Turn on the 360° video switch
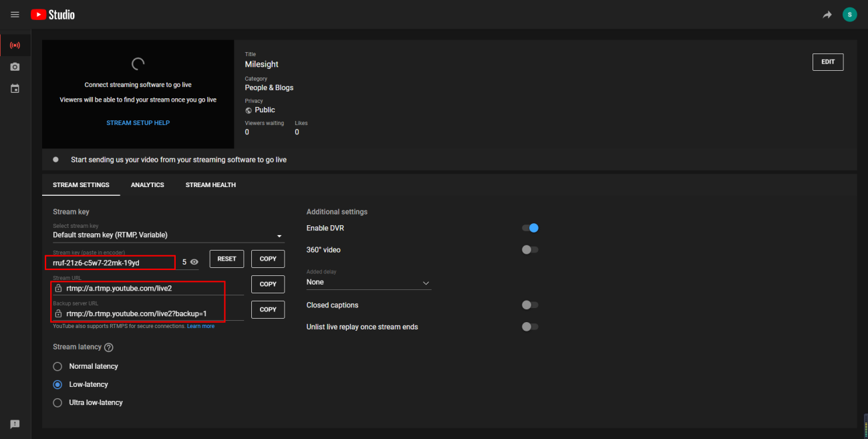 coord(530,250)
